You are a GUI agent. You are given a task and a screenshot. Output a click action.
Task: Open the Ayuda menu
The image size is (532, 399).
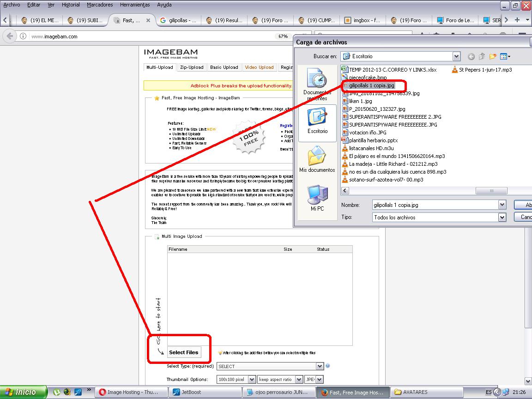point(164,5)
